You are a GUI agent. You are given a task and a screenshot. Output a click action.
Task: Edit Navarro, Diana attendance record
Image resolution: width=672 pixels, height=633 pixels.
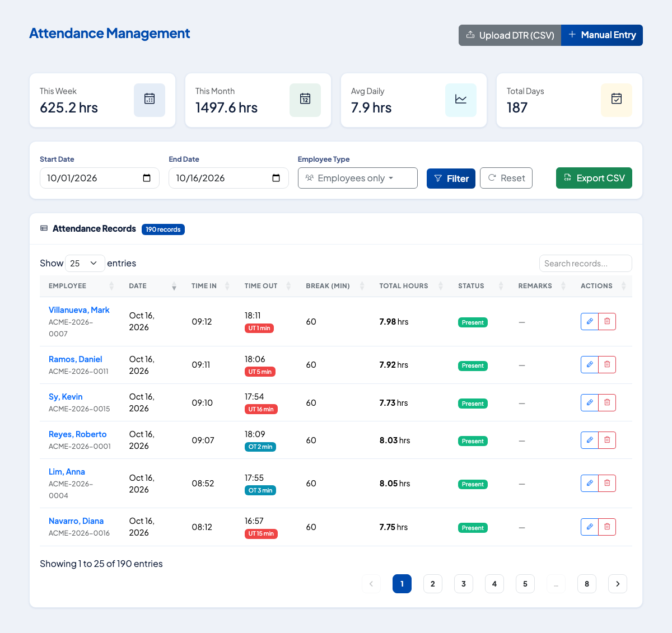590,527
